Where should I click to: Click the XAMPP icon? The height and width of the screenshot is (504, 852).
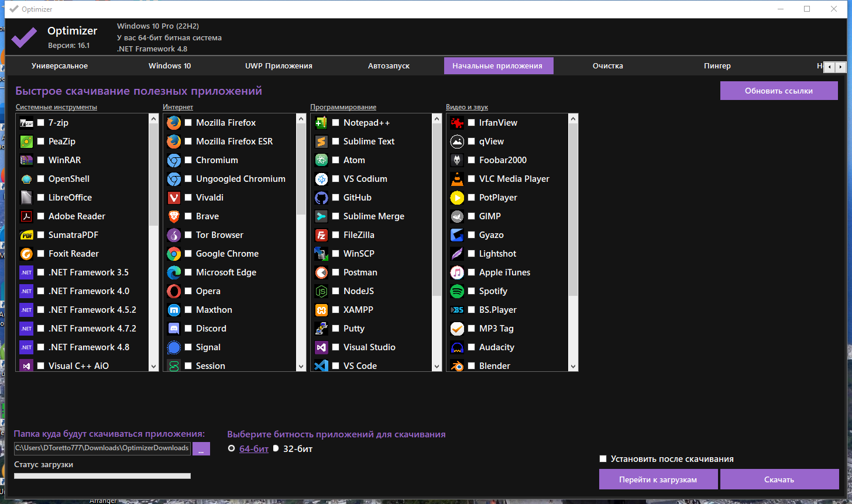[321, 310]
